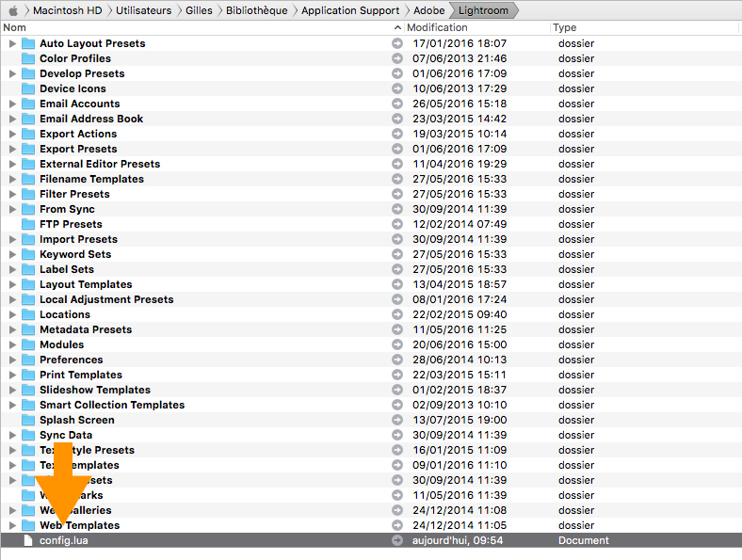This screenshot has width=742, height=560.
Task: Click sync status icon for Modules
Action: click(x=397, y=344)
